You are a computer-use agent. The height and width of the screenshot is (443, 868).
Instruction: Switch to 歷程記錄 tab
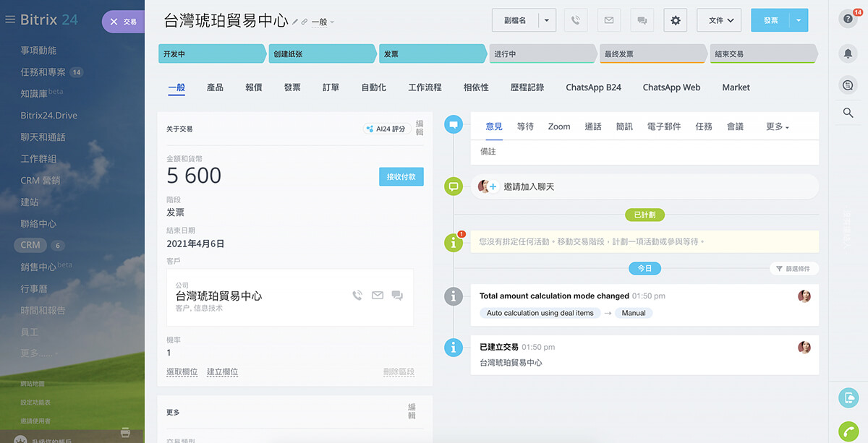click(527, 87)
